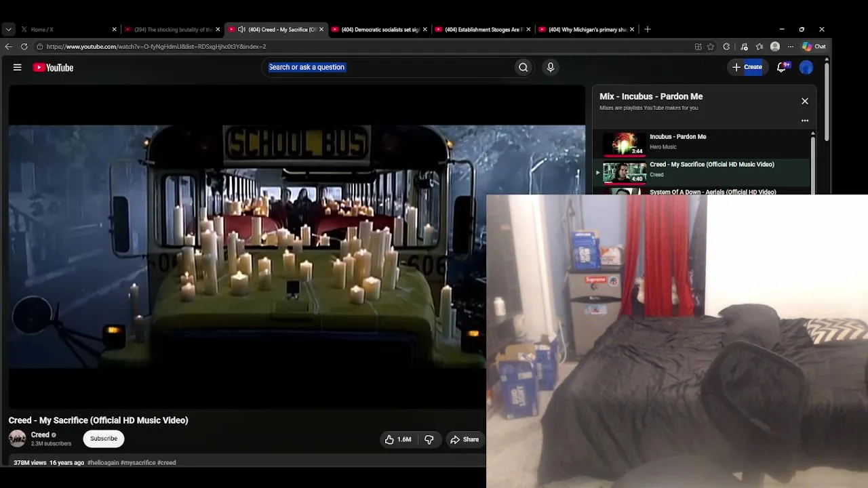Open the Creed channel name link
The image size is (868, 488).
tap(40, 435)
